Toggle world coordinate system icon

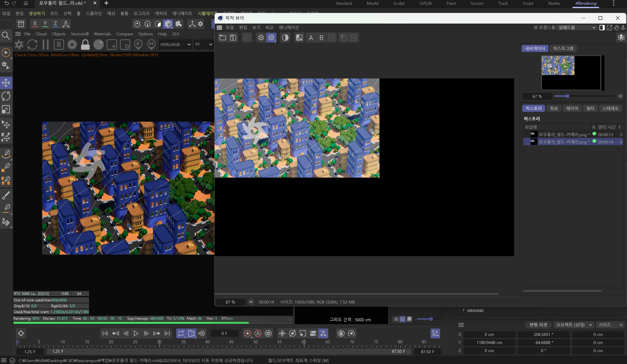pyautogui.click(x=66, y=24)
